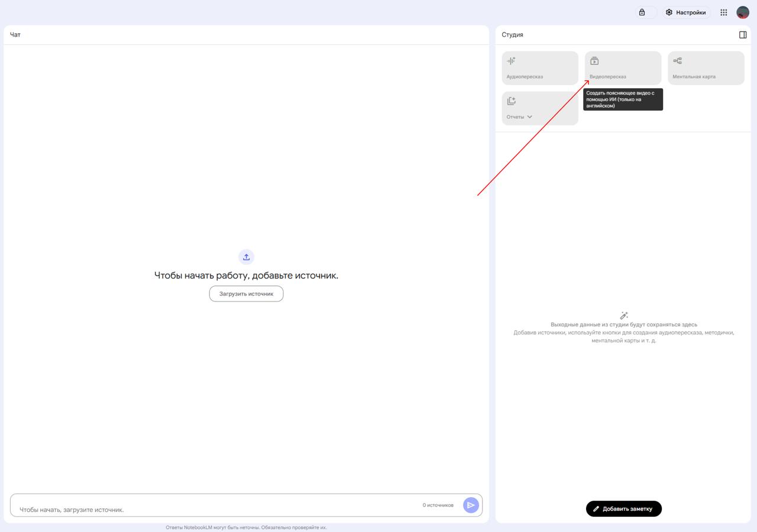Open the Google apps grid
The width and height of the screenshot is (757, 532).
(x=723, y=12)
